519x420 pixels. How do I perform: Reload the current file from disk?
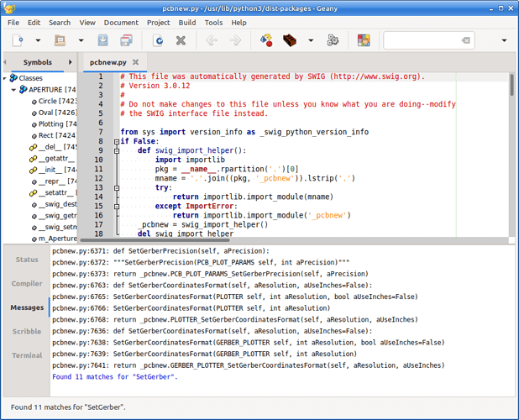pos(158,40)
